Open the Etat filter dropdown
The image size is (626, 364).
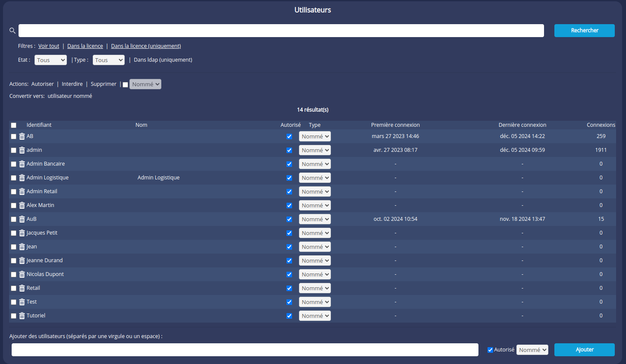click(x=50, y=60)
